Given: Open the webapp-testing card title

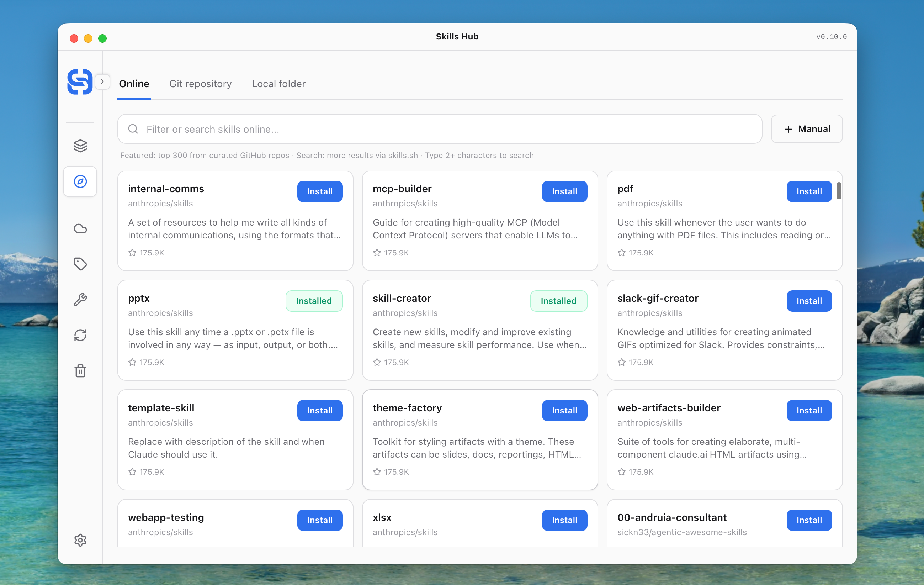Looking at the screenshot, I should (166, 517).
